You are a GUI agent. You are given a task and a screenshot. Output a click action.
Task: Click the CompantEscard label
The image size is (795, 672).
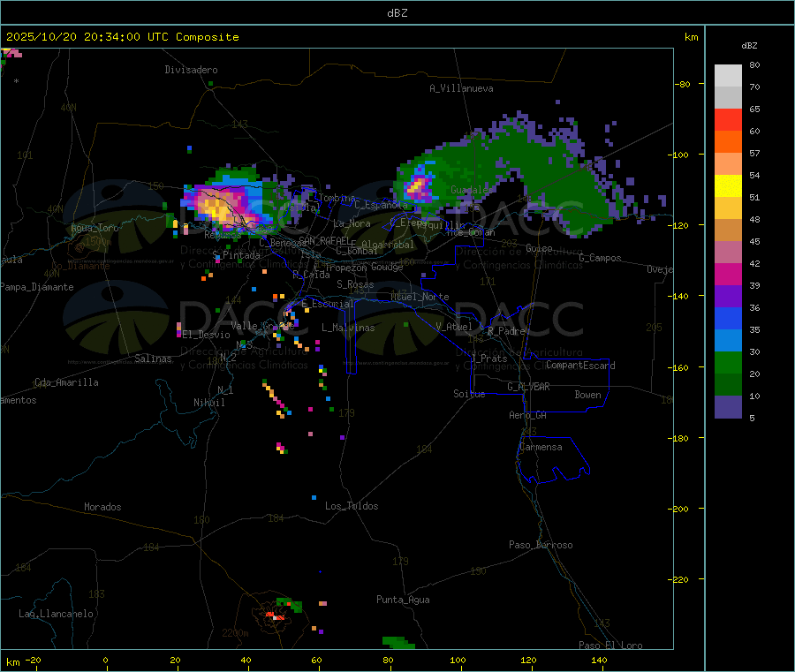(x=581, y=366)
